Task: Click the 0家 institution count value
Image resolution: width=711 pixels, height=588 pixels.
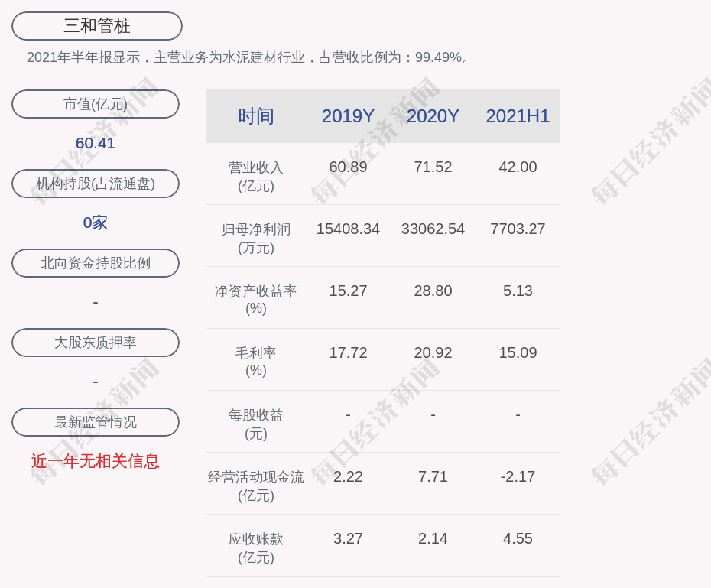Action: tap(96, 223)
